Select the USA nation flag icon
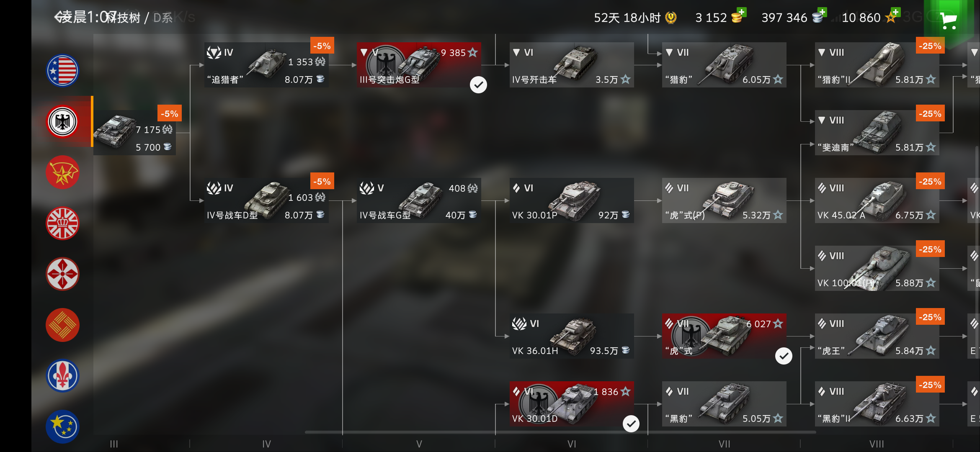Screen dimensions: 980x452 pos(62,71)
